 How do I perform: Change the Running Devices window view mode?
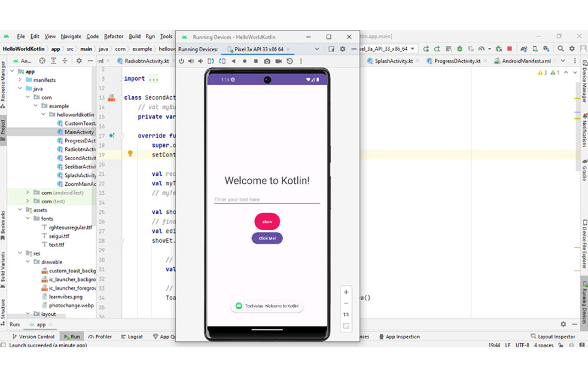pyautogui.click(x=331, y=49)
